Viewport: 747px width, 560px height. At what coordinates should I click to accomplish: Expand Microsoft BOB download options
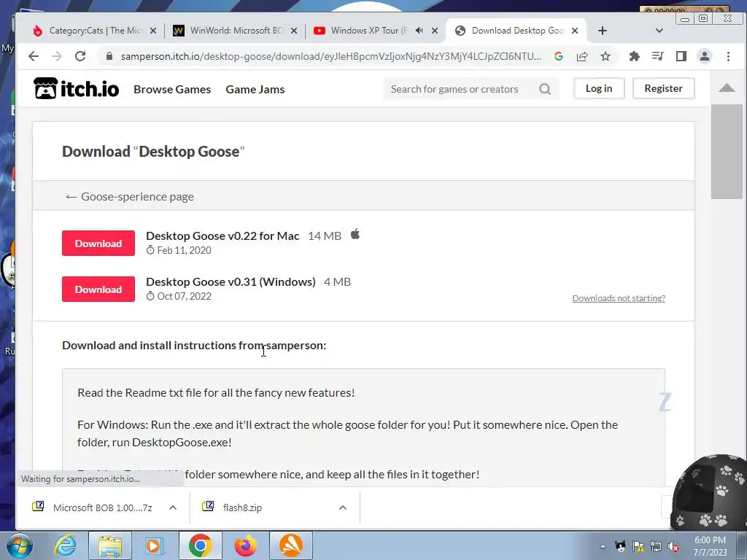(x=173, y=507)
